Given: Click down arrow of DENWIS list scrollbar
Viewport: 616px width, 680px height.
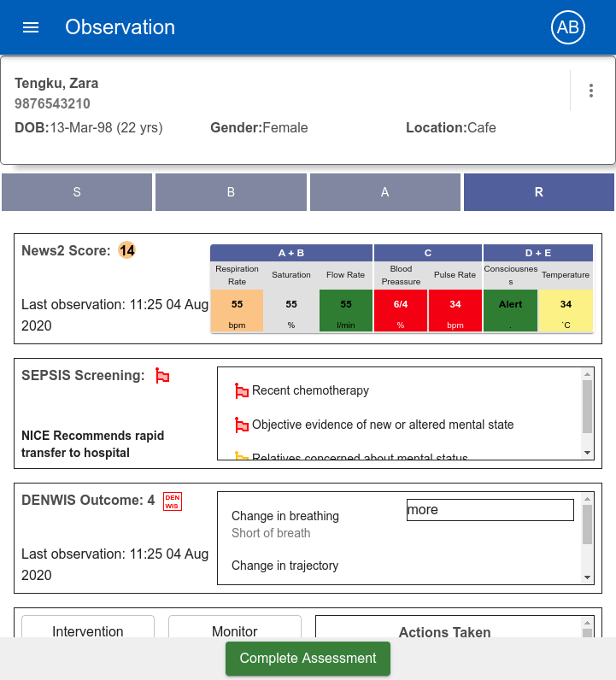Looking at the screenshot, I should (x=587, y=577).
